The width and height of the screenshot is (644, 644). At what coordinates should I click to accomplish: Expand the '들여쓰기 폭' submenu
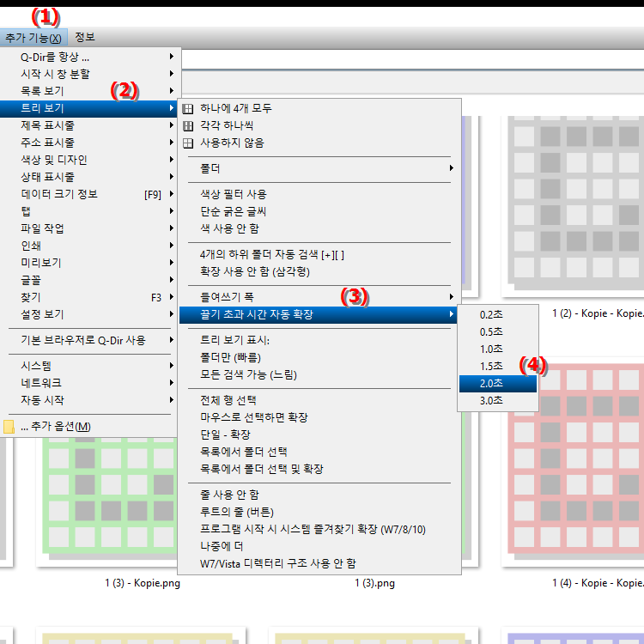pos(319,297)
